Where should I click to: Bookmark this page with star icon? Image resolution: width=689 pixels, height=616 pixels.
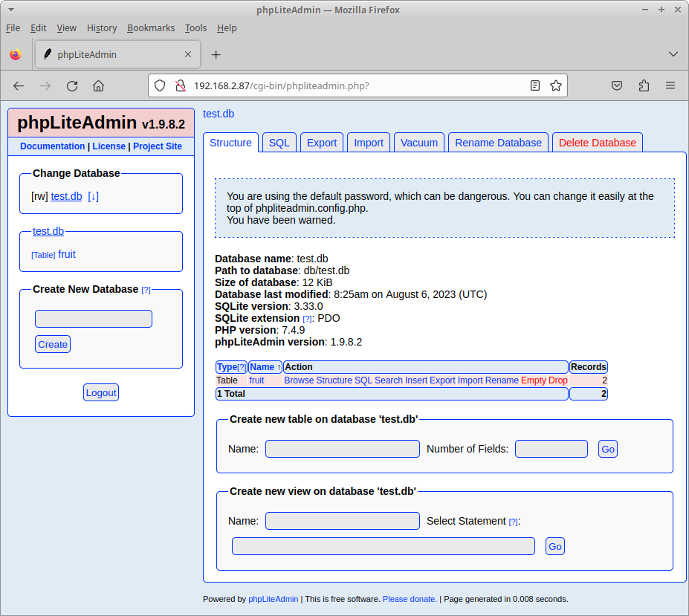[555, 85]
